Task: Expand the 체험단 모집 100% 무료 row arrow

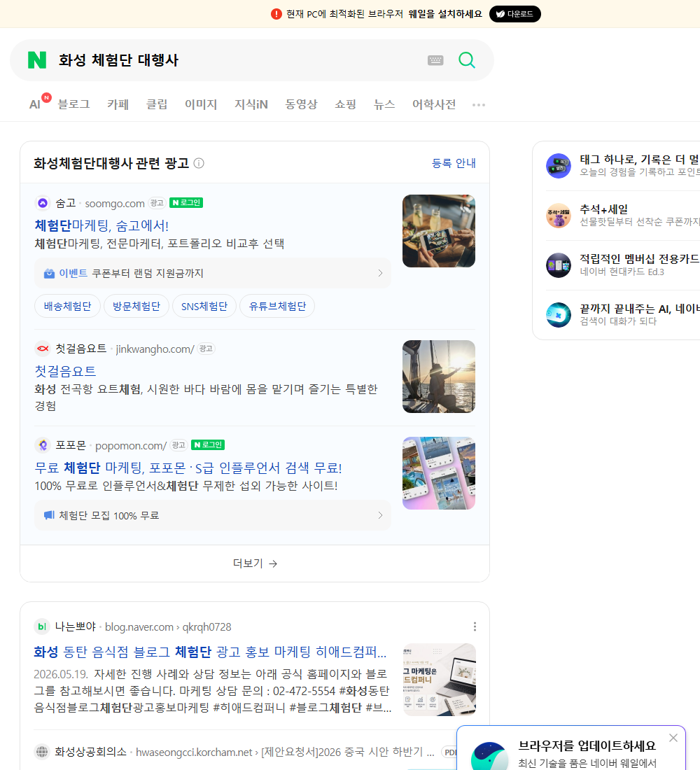Action: coord(380,515)
